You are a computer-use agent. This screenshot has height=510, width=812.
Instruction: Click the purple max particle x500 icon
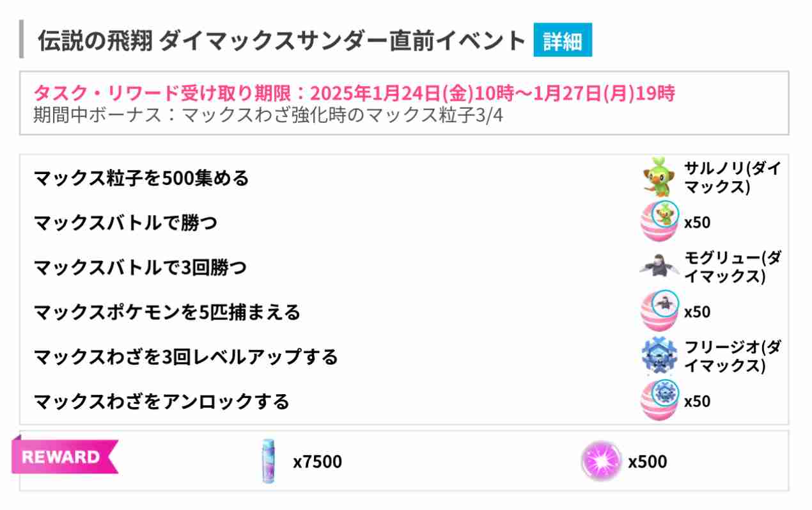[601, 461]
